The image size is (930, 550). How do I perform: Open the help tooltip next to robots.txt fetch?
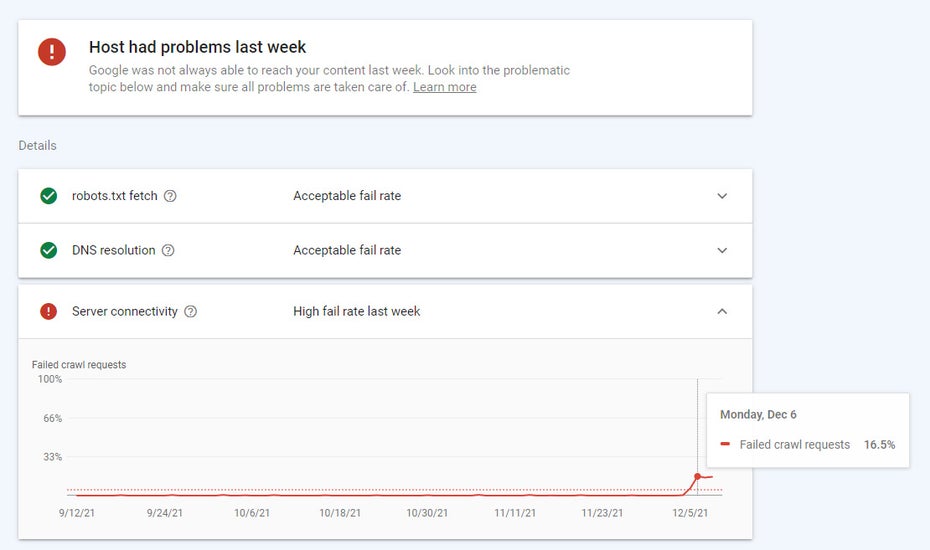(x=170, y=196)
